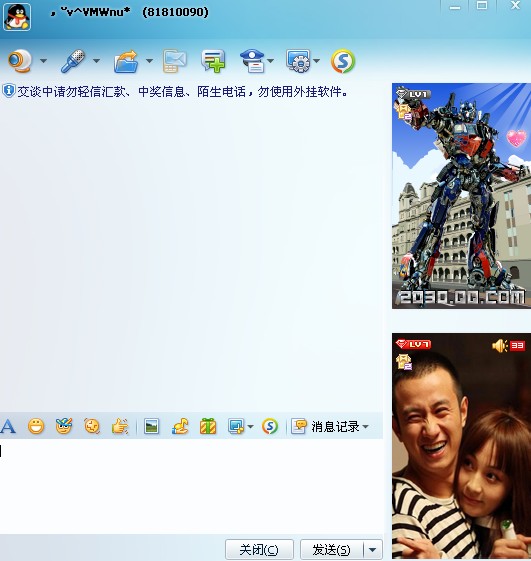
Task: Send a gift box icon
Action: (208, 426)
